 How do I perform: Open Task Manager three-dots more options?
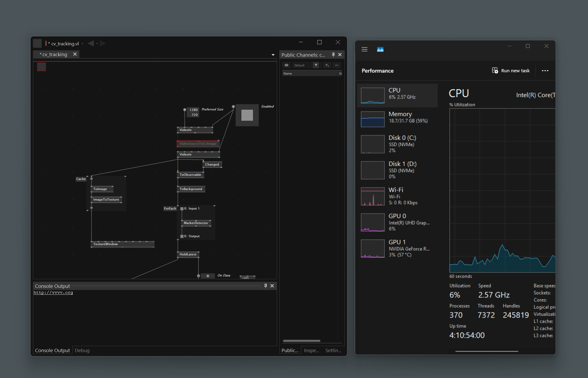tap(545, 71)
